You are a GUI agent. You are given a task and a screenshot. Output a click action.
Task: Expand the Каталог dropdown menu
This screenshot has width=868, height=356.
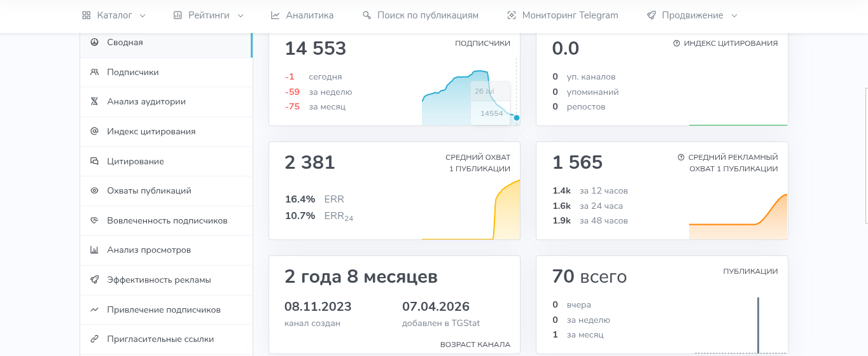114,15
